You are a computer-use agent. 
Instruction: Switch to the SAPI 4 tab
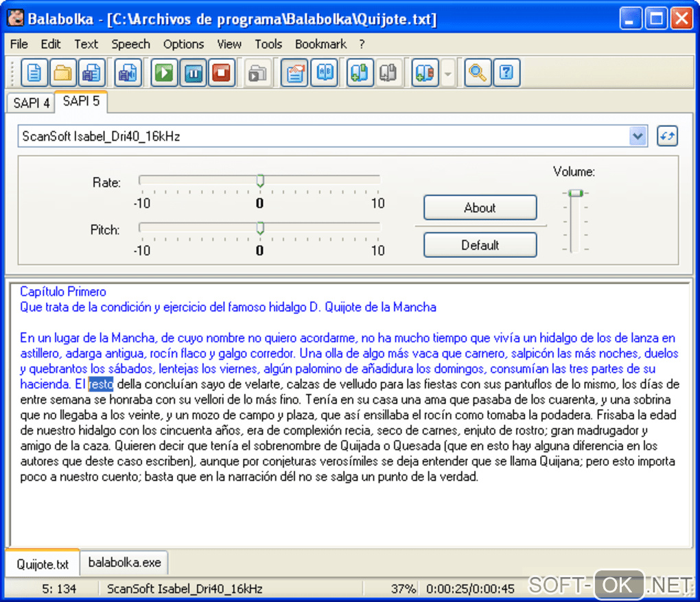(31, 103)
